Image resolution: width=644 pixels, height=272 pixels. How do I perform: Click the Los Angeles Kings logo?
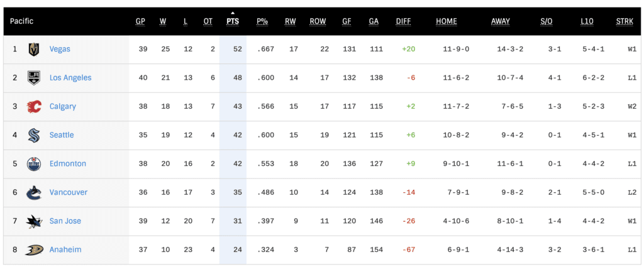tap(34, 78)
